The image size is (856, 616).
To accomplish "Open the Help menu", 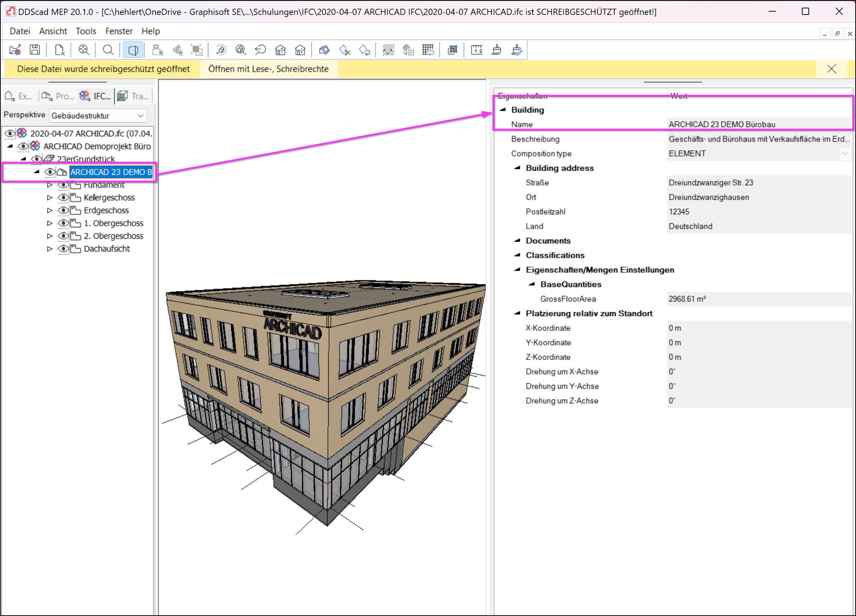I will click(150, 31).
